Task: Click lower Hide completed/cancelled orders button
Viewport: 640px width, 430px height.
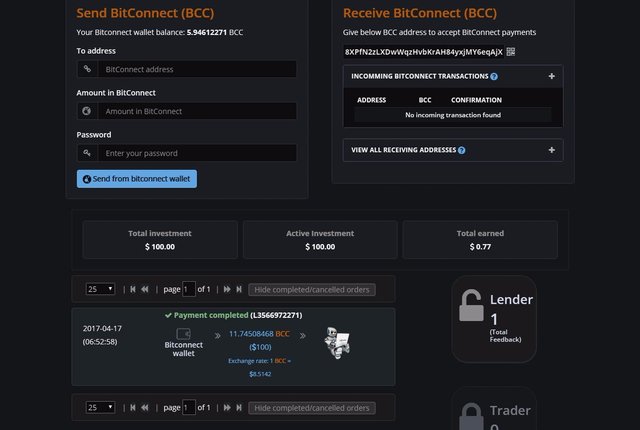Action: (x=312, y=408)
